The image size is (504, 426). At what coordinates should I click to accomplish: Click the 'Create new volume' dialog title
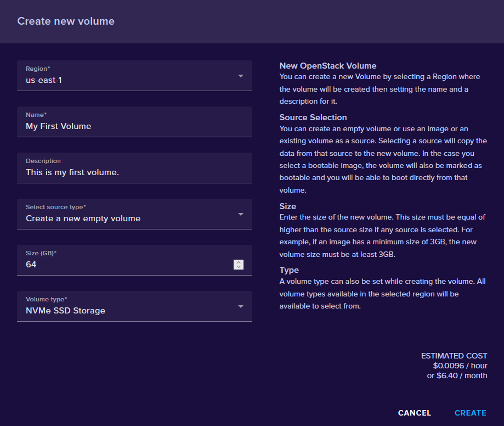66,21
